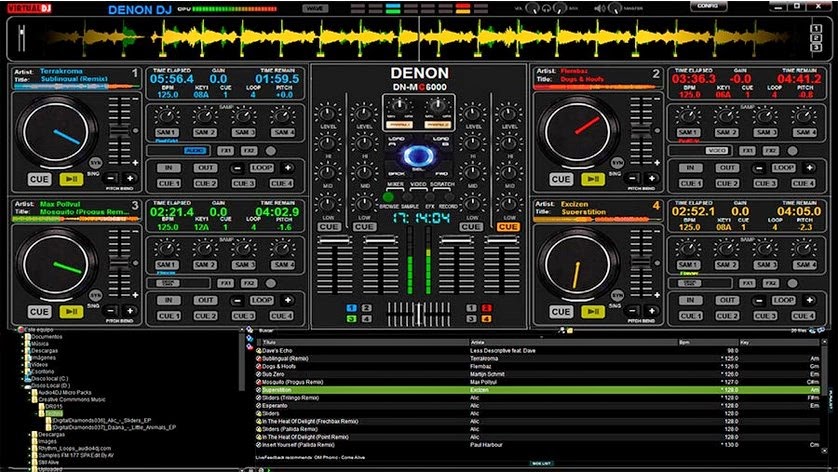Pitch bend minus on deck 1

pyautogui.click(x=111, y=178)
